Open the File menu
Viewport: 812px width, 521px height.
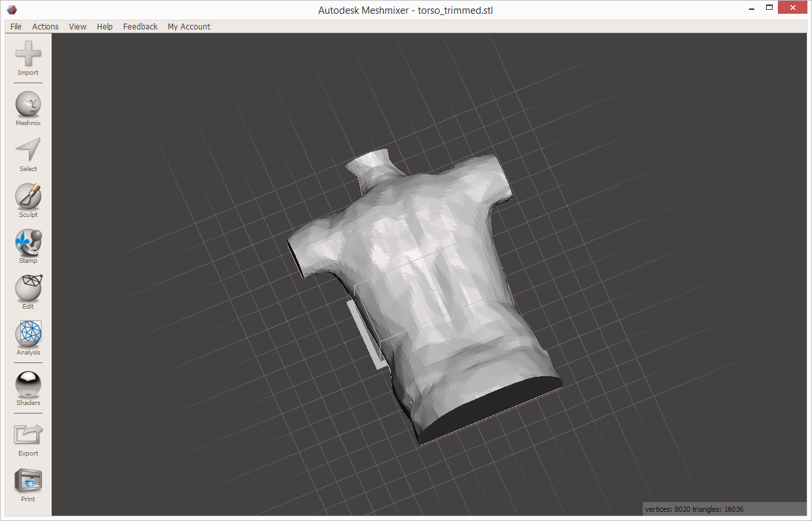[x=16, y=27]
